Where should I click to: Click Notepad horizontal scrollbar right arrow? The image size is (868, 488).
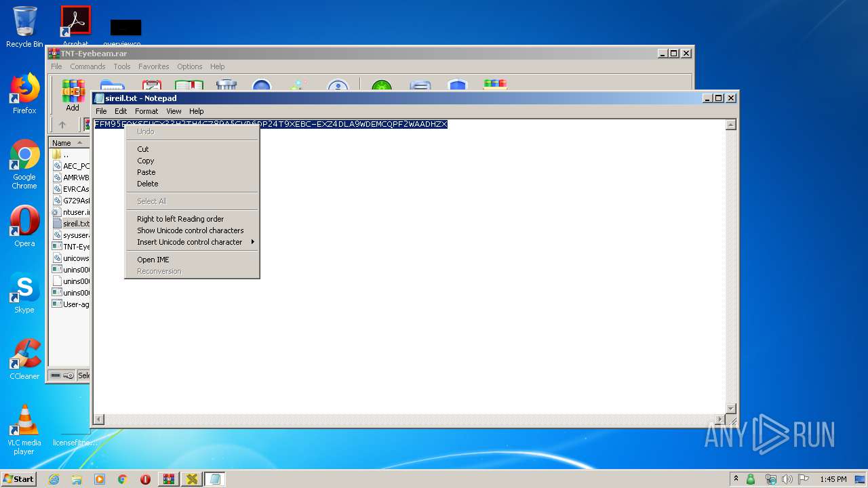click(x=719, y=420)
